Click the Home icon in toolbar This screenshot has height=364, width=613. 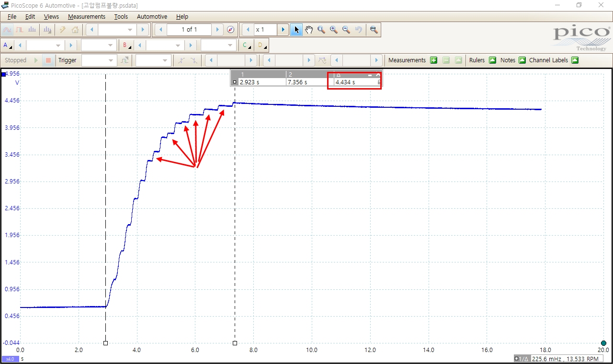[75, 30]
